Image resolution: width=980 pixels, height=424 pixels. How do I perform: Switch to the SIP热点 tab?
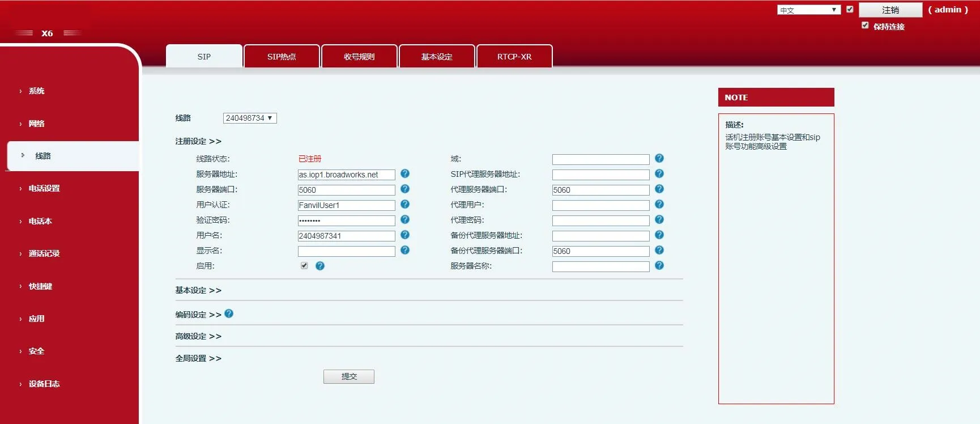(282, 57)
